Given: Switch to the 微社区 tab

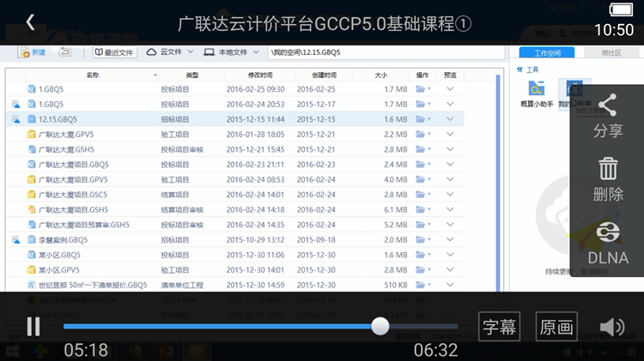Looking at the screenshot, I should (611, 53).
